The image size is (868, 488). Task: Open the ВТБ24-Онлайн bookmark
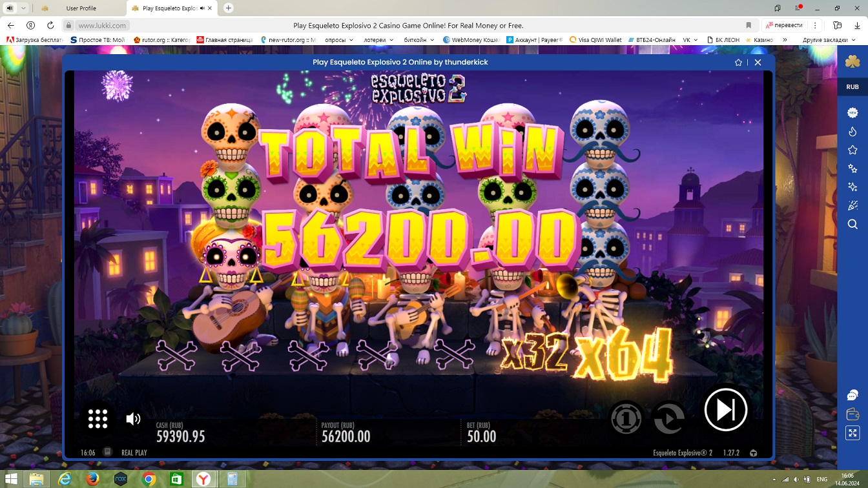click(x=651, y=40)
